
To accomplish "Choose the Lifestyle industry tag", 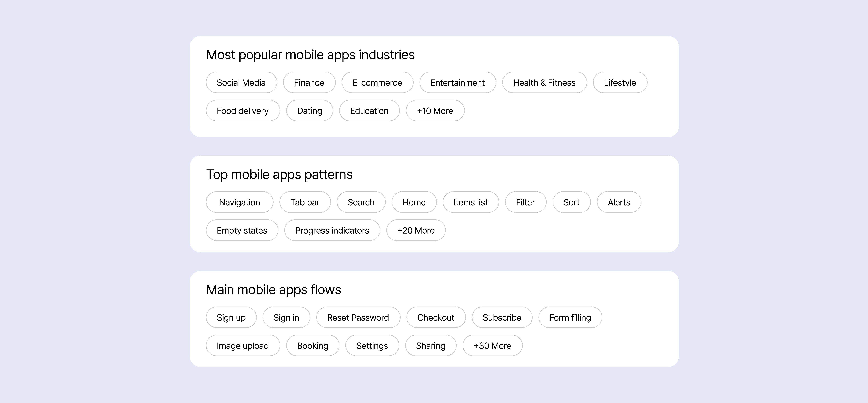I will coord(620,82).
